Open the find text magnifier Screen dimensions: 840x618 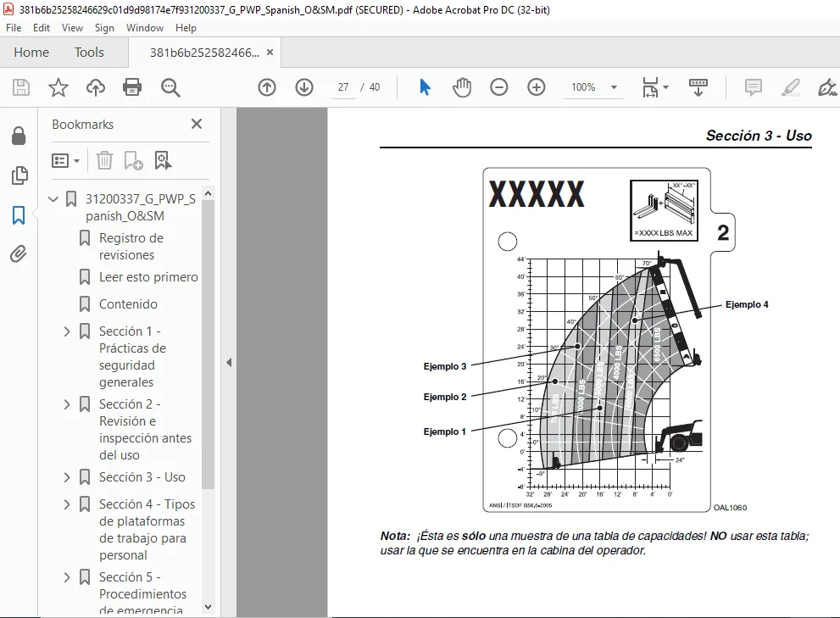[x=170, y=86]
